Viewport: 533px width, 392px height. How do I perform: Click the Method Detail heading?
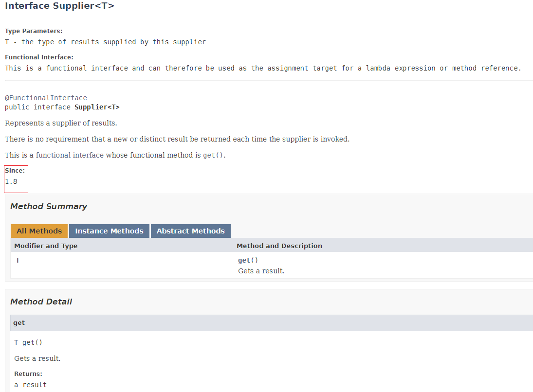41,302
